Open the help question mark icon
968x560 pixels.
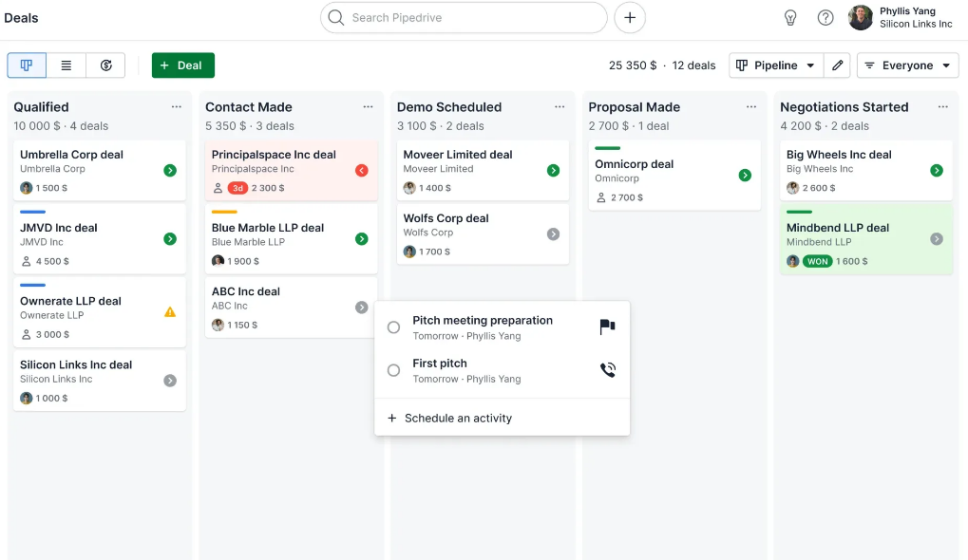coord(826,18)
